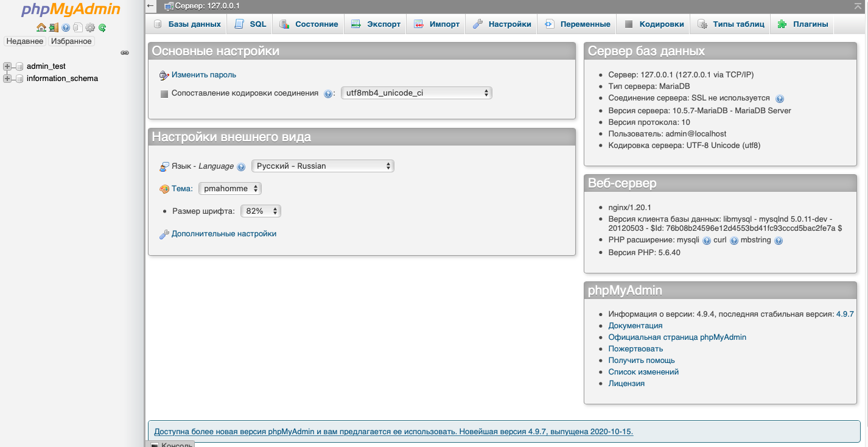Select the admin_test database name
The width and height of the screenshot is (868, 447).
pyautogui.click(x=46, y=66)
